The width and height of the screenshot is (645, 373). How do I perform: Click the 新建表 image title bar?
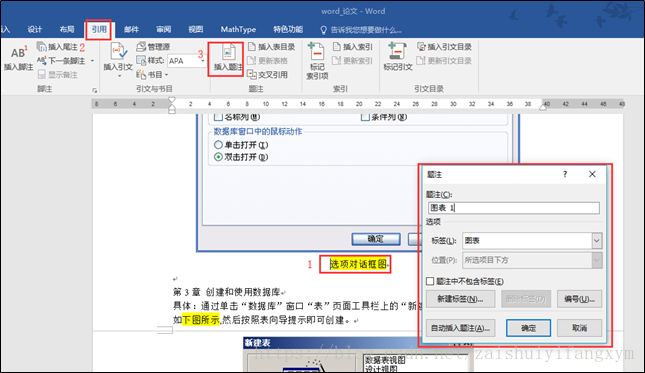[358, 343]
